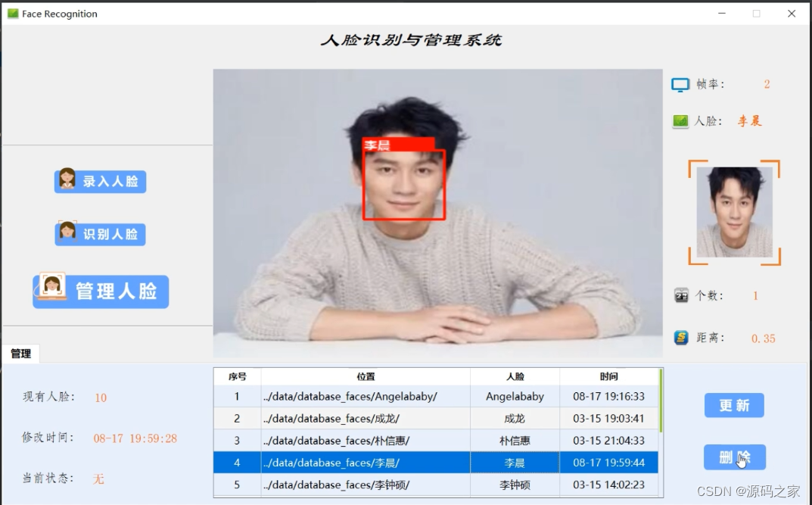Click time cell 08-17 19:16:33
The image size is (812, 505).
pos(609,396)
